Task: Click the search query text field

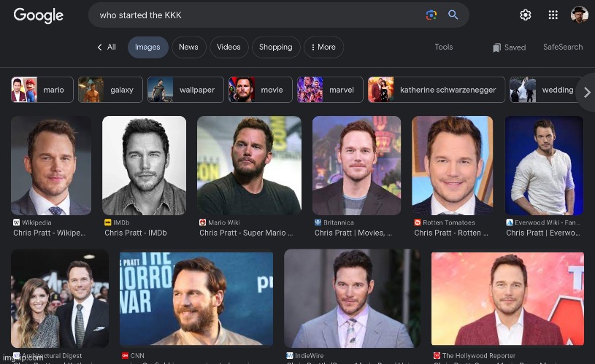Action: [256, 15]
